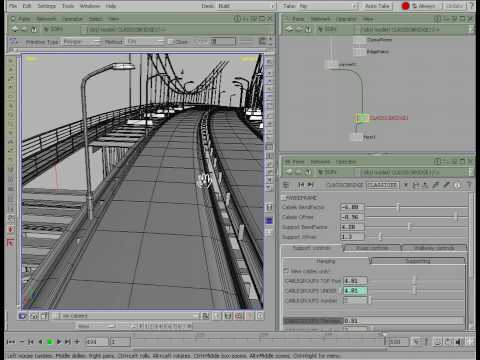Click the top icon on viewport right toolbar

click(x=269, y=62)
